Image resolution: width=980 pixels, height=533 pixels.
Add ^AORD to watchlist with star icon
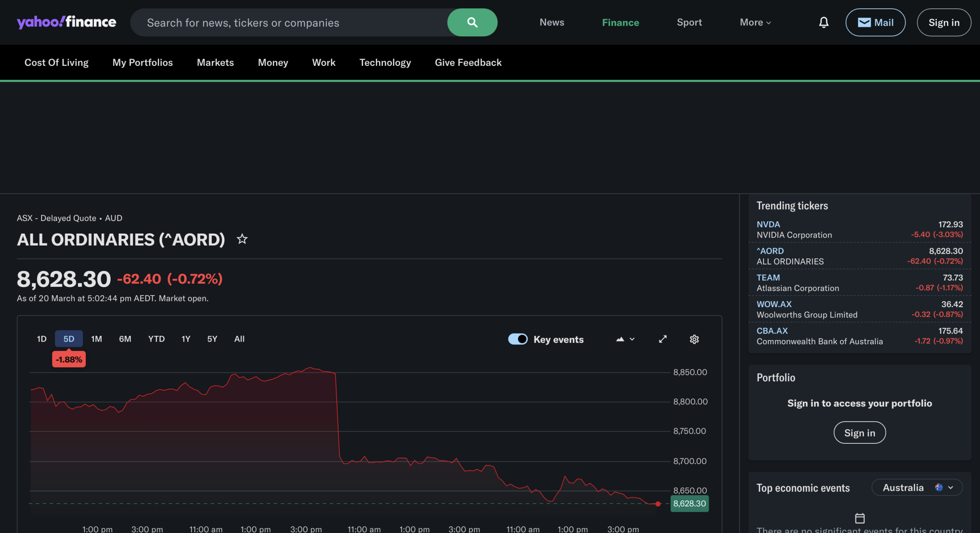click(x=242, y=239)
